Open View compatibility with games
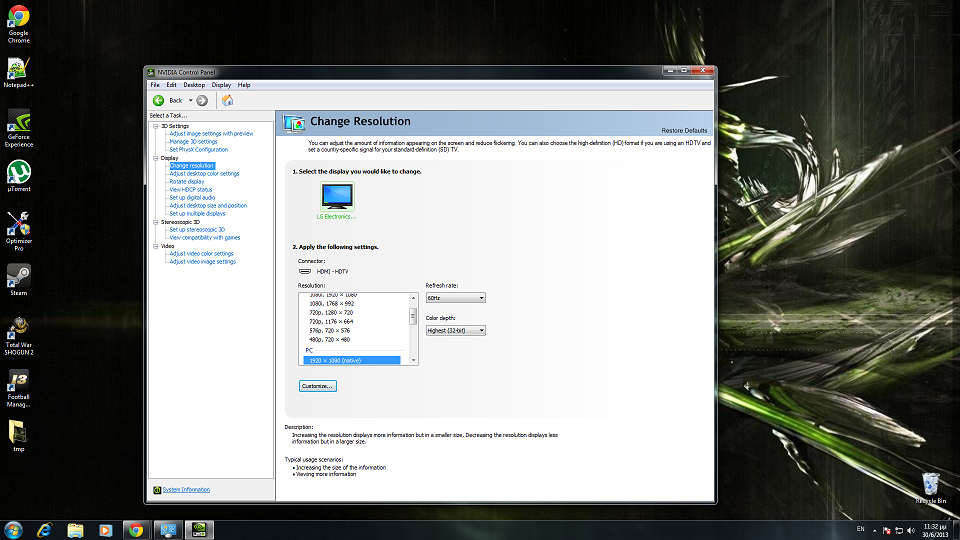This screenshot has height=540, width=960. 204,238
